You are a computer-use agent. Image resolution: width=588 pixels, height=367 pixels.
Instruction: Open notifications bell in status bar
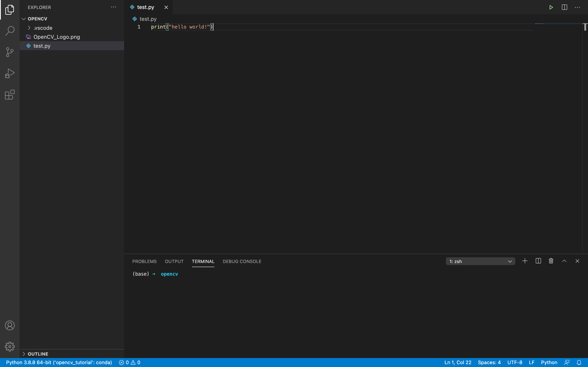click(579, 362)
